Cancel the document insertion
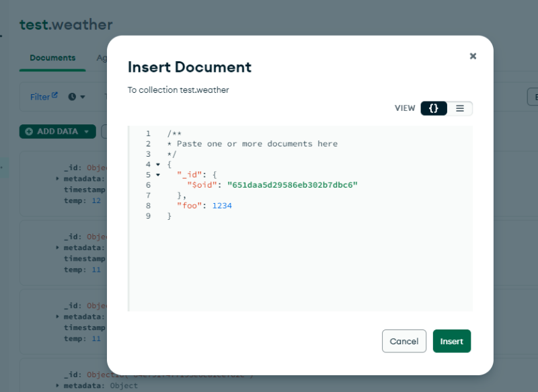The height and width of the screenshot is (392, 538). pos(404,341)
